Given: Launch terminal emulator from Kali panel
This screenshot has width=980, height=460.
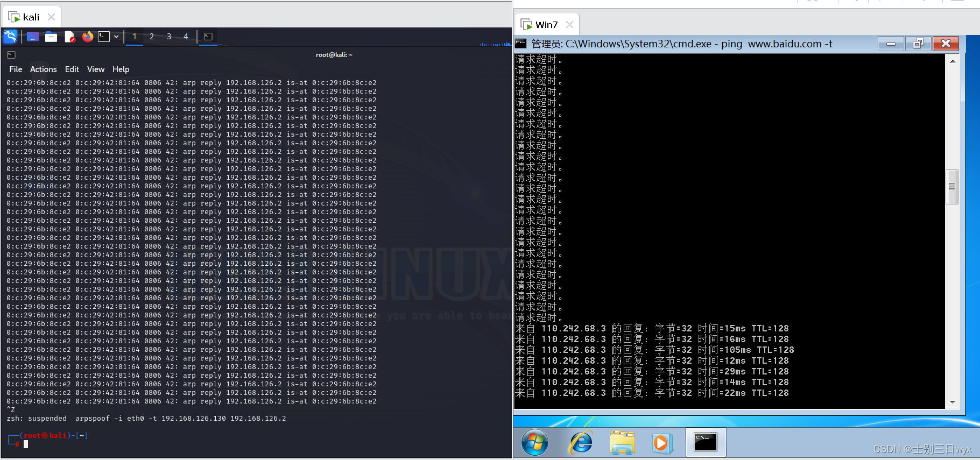Looking at the screenshot, I should [x=104, y=37].
